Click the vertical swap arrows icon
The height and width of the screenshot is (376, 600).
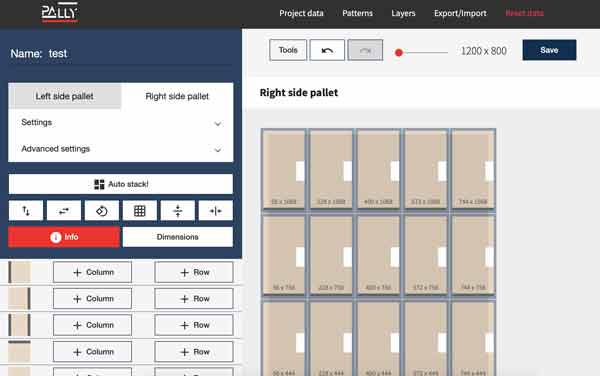click(x=26, y=211)
